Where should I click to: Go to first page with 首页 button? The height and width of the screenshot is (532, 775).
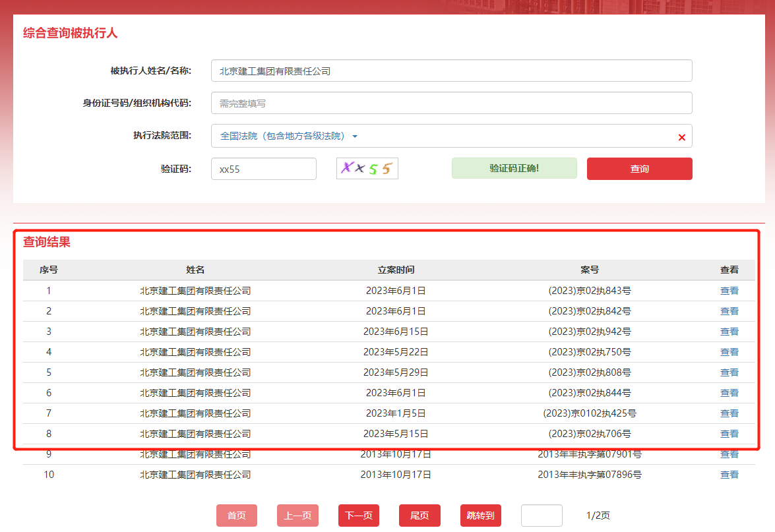click(x=236, y=516)
